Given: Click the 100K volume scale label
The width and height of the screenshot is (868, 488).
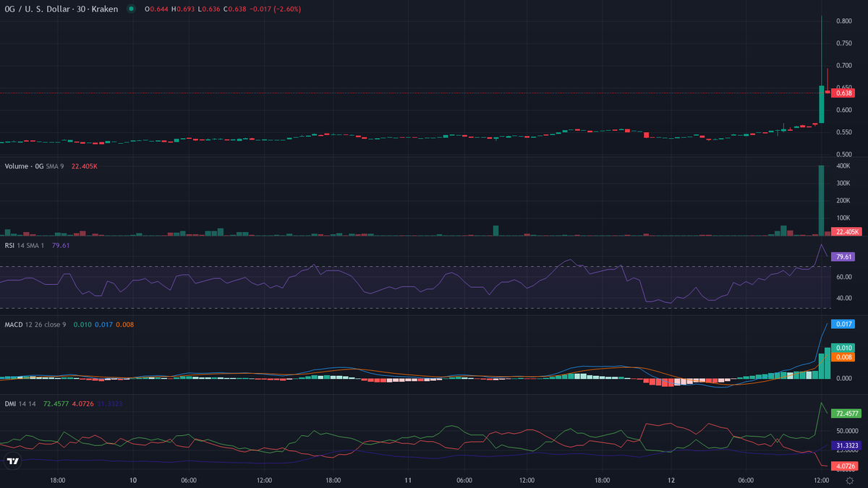Looking at the screenshot, I should (843, 218).
